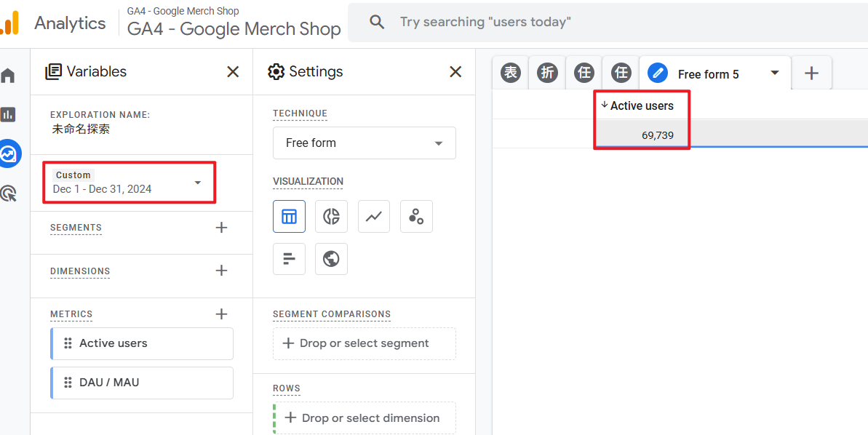Click Drop or select segment

[x=365, y=343]
